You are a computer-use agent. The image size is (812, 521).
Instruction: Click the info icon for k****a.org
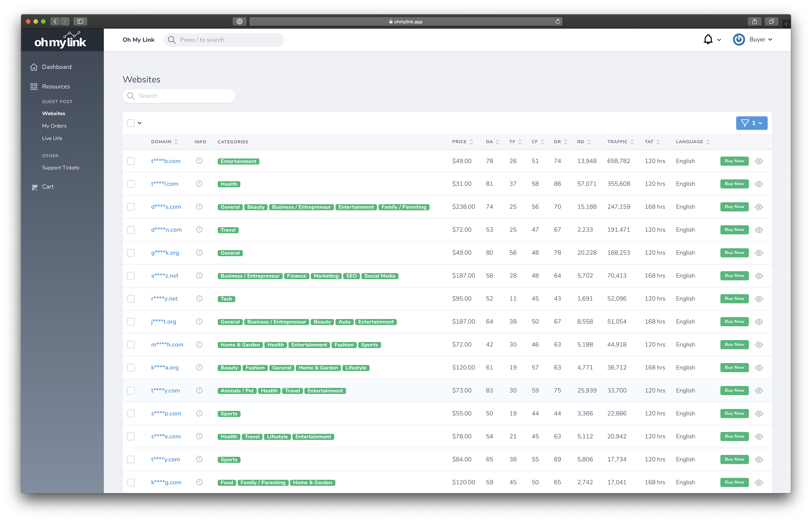199,368
